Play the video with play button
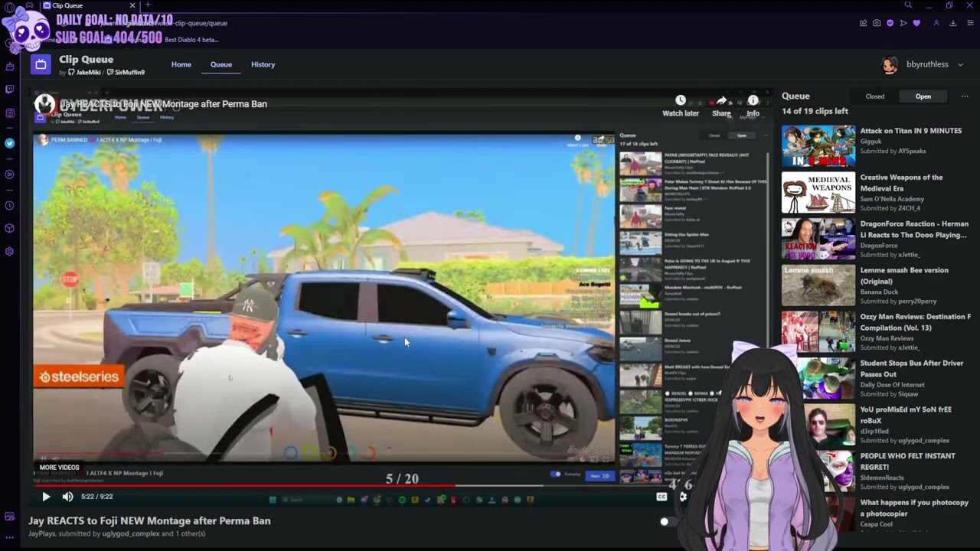 46,497
